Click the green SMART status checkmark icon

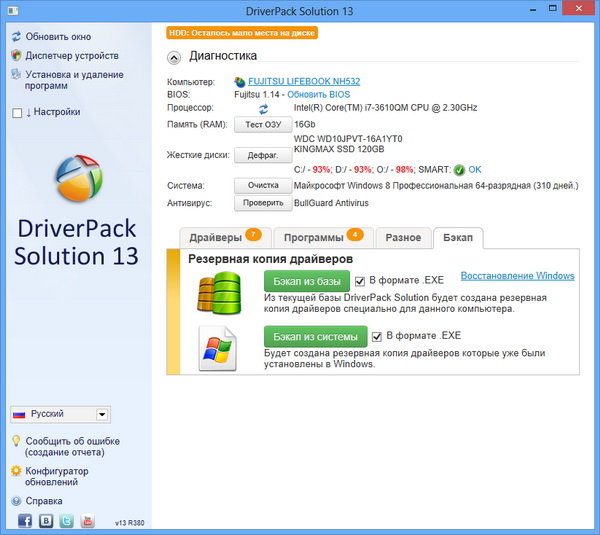pyautogui.click(x=459, y=169)
